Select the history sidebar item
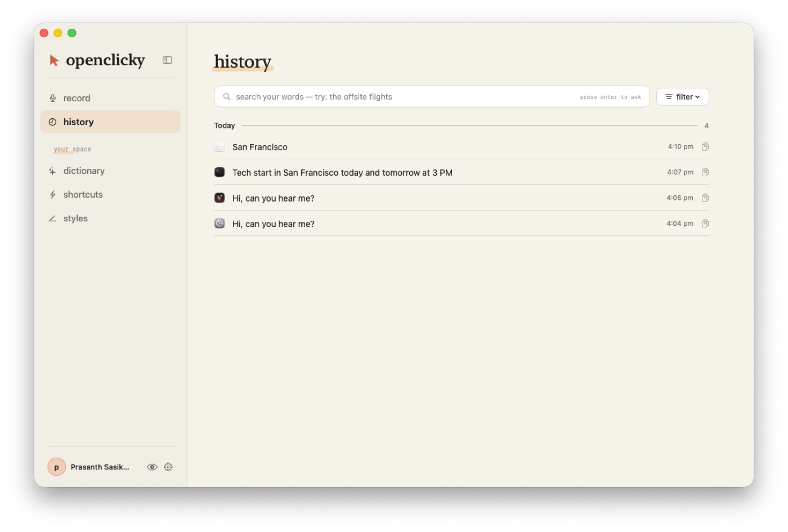This screenshot has height=532, width=788. [110, 122]
